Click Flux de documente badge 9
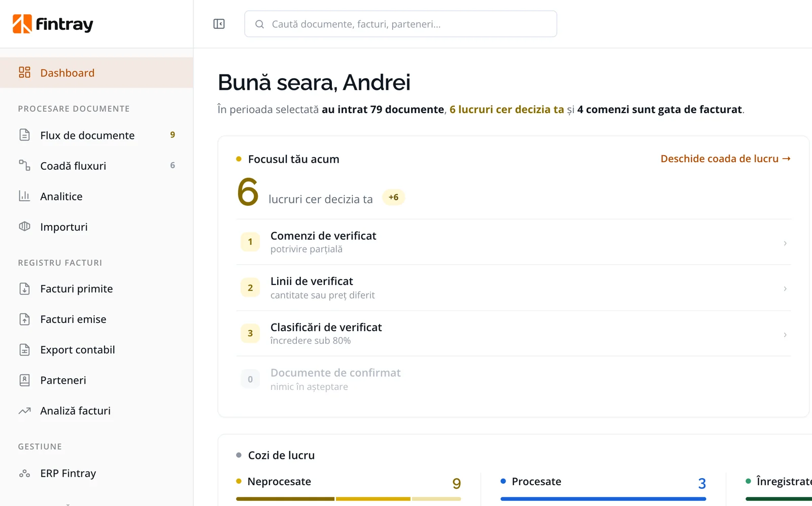Screen dimensions: 812x506 tap(173, 135)
